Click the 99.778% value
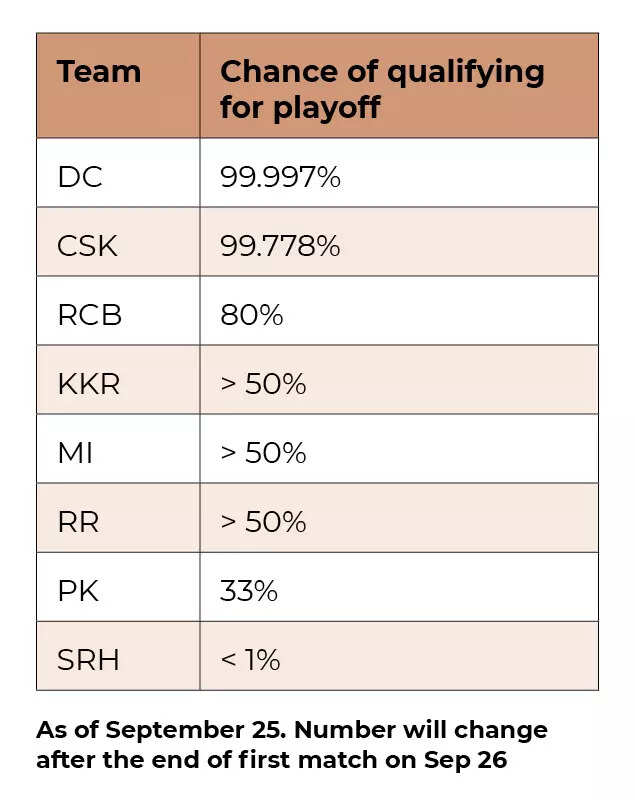This screenshot has height=800, width=635. (280, 246)
